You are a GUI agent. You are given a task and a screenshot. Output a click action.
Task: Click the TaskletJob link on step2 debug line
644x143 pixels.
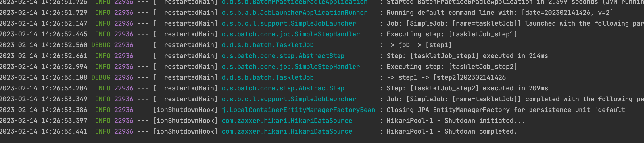coord(268,78)
